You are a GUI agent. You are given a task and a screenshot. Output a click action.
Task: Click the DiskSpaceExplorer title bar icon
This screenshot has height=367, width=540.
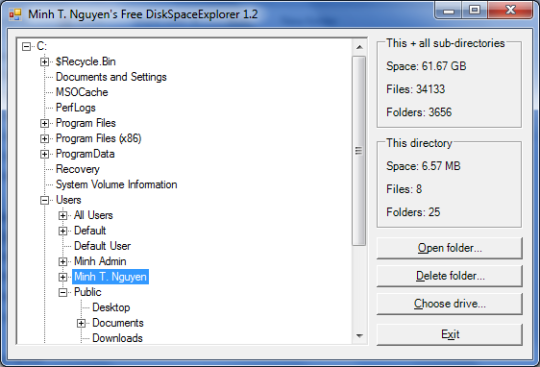pyautogui.click(x=15, y=14)
